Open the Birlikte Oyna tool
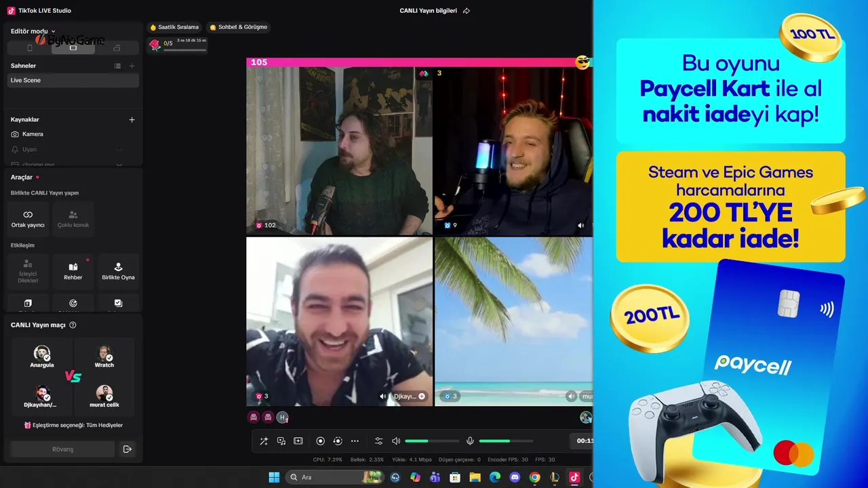The image size is (868, 488). [x=118, y=271]
